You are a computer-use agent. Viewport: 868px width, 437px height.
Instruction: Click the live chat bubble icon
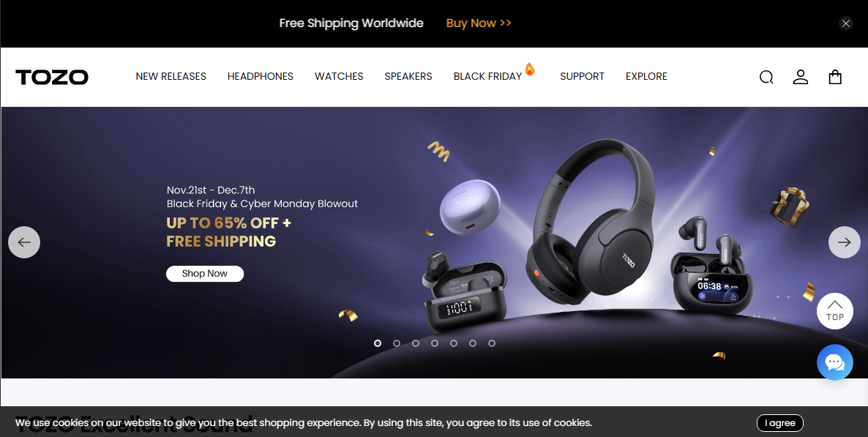pos(835,362)
